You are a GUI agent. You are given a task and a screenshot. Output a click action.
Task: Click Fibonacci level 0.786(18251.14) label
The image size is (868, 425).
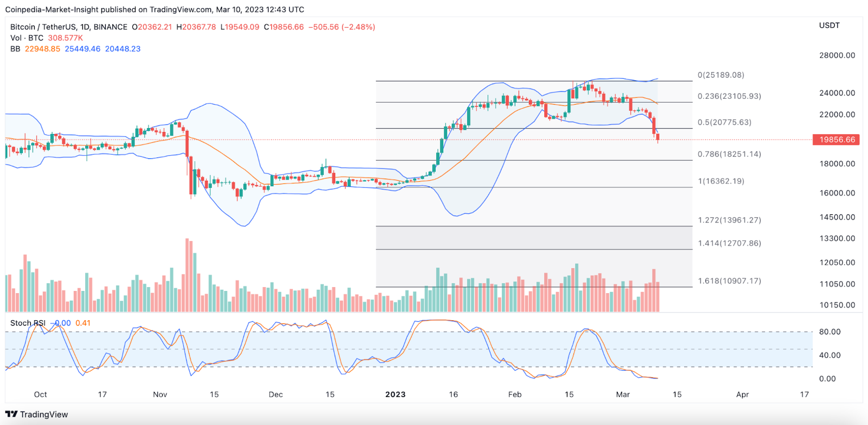729,154
